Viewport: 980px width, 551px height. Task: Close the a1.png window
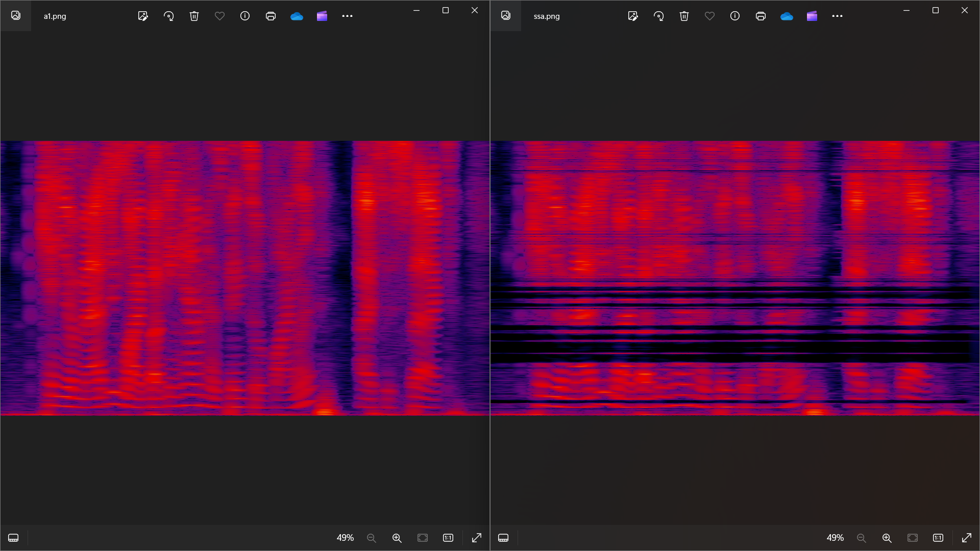[x=475, y=10]
